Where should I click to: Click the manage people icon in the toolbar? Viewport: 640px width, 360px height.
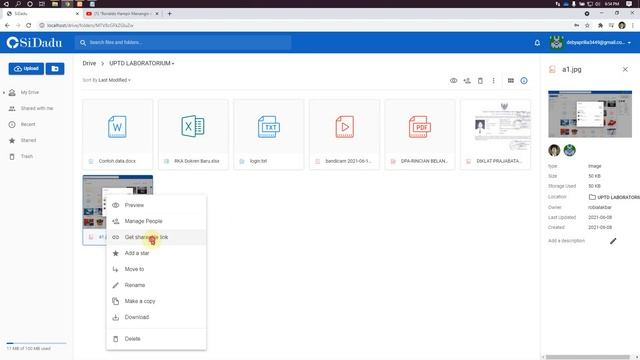tap(467, 80)
